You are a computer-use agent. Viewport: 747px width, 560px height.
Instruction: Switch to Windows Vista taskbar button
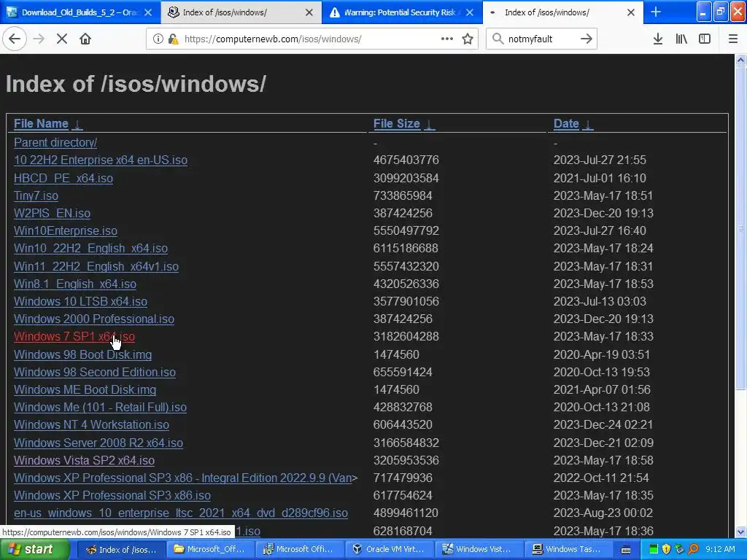[x=479, y=550]
